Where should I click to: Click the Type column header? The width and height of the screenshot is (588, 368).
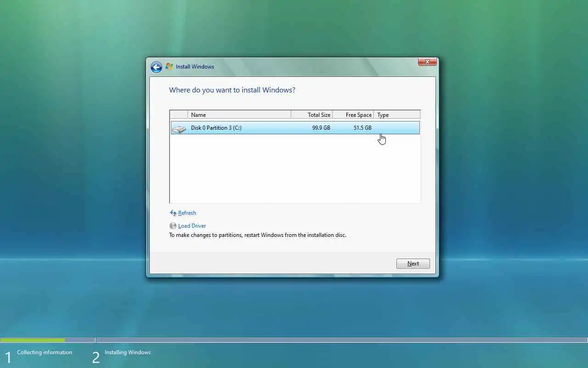[397, 115]
